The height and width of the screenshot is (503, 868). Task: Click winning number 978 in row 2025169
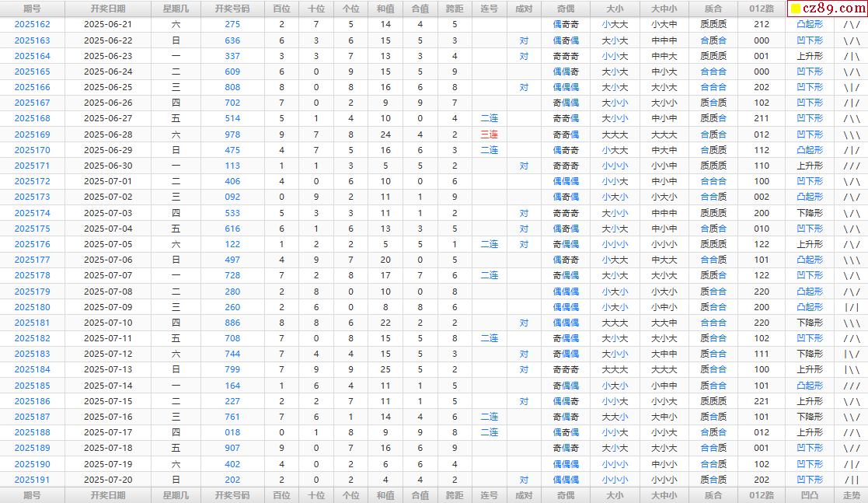point(232,134)
